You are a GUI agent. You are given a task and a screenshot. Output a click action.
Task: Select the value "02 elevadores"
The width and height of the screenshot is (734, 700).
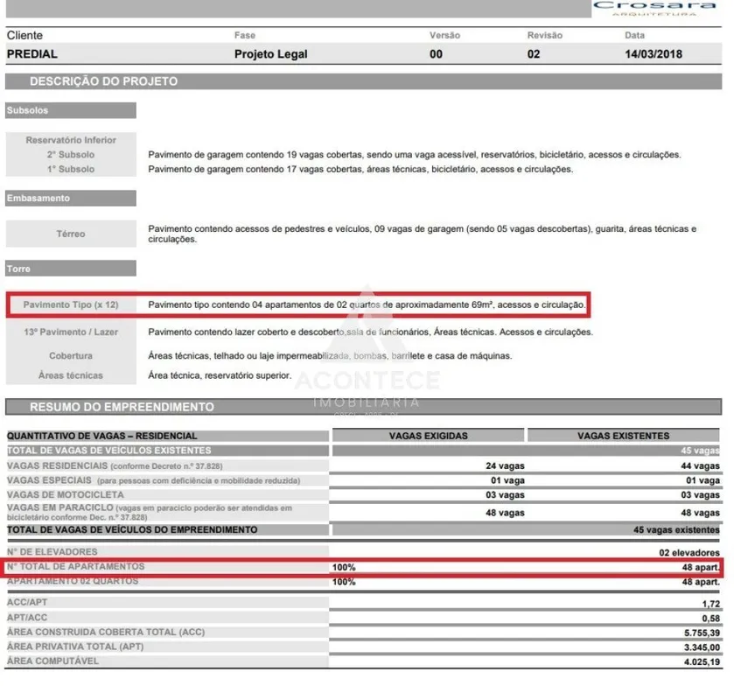click(x=689, y=552)
